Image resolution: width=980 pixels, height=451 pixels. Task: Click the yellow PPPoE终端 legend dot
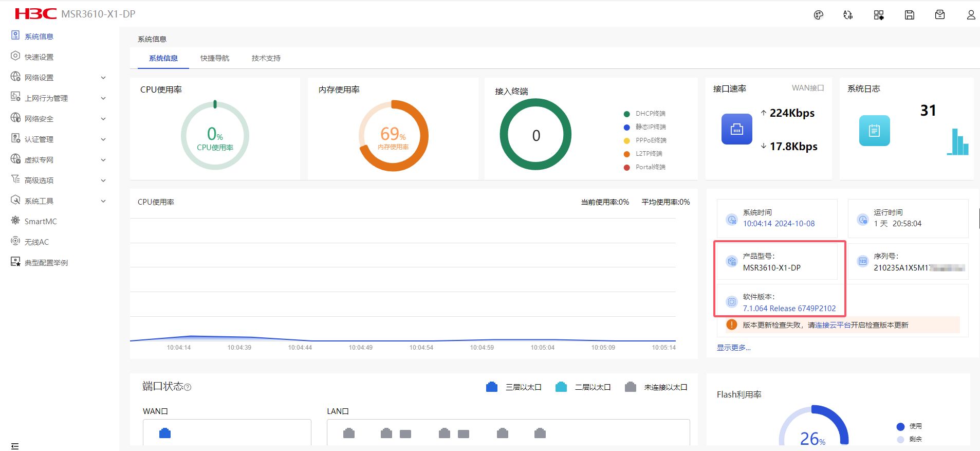tap(626, 141)
